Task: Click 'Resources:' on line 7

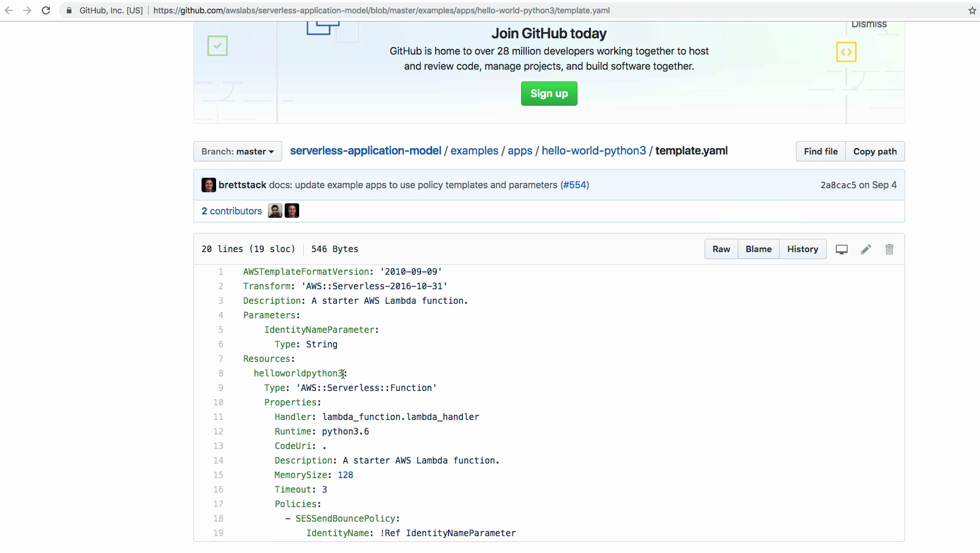Action: [269, 359]
